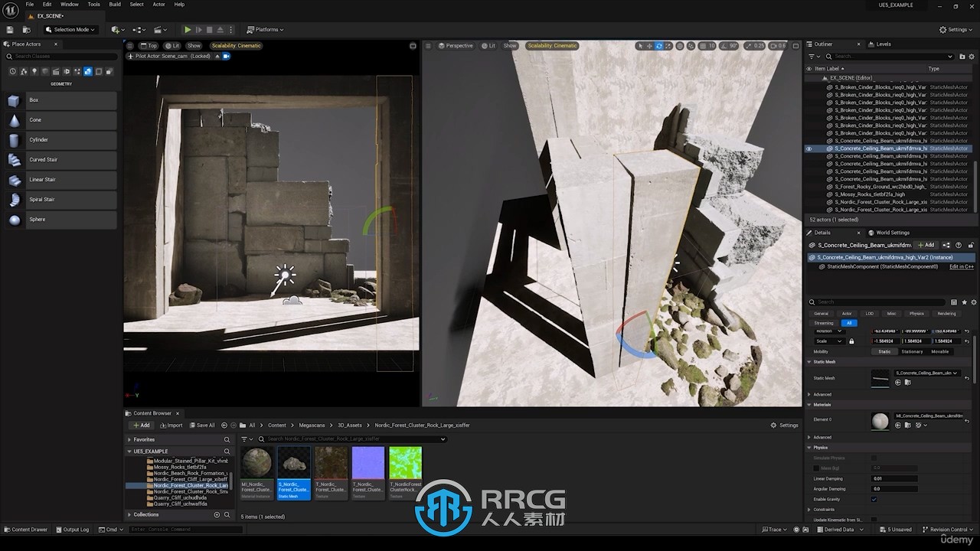This screenshot has height=551, width=980.
Task: Click the Save current level icon
Action: 10,30
